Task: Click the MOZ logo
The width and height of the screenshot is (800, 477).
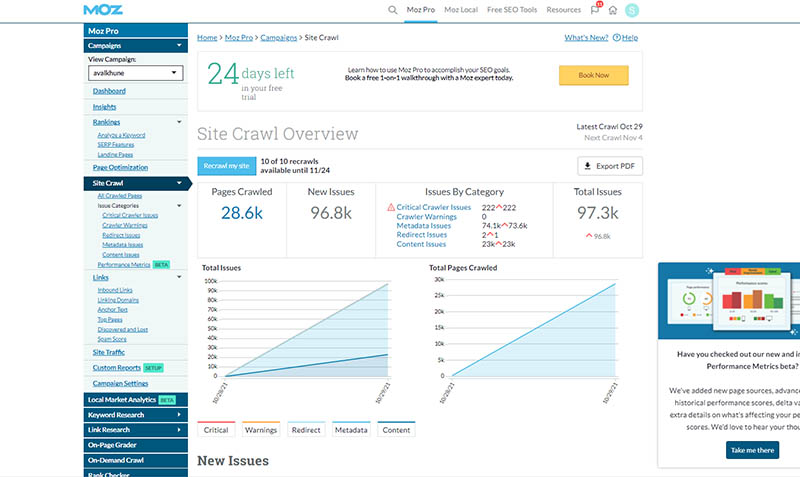Action: (103, 10)
